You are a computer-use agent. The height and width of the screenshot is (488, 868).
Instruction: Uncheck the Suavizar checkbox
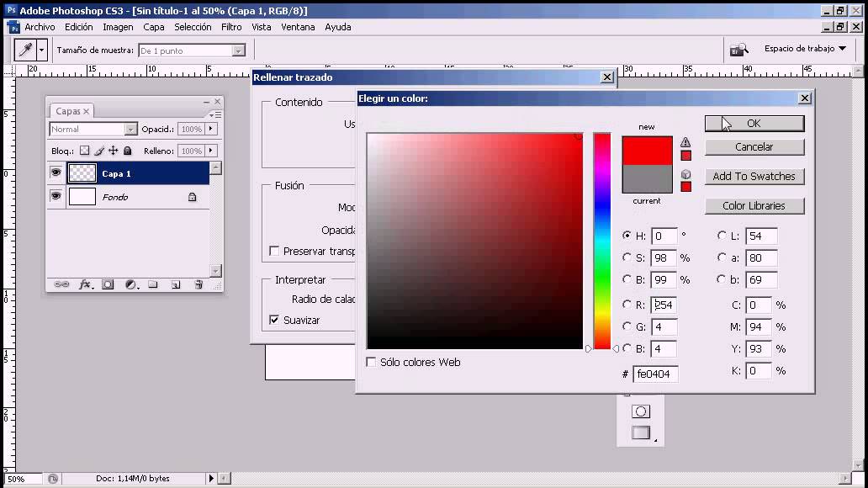[x=274, y=320]
